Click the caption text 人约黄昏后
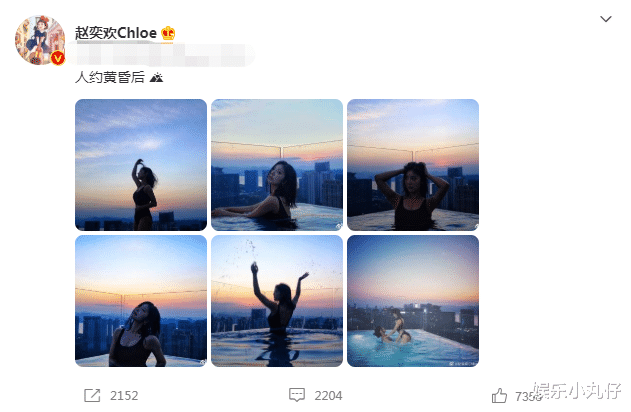 coord(110,77)
